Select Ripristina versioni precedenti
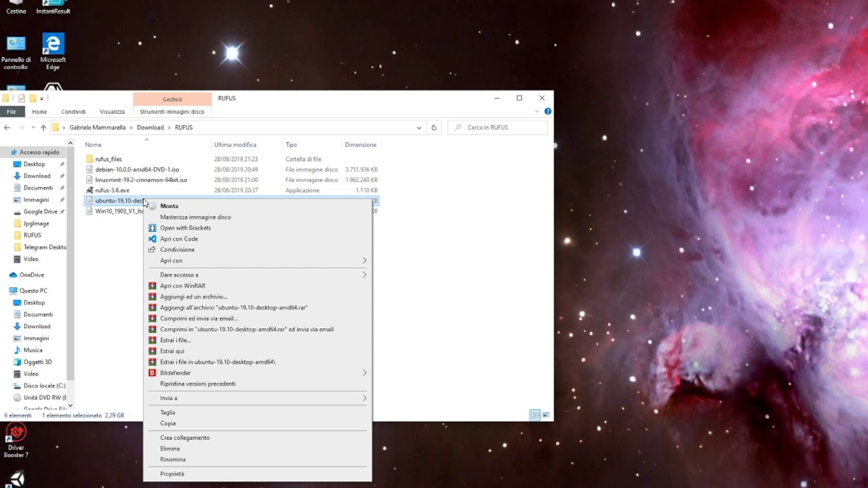This screenshot has height=488, width=868. point(197,384)
